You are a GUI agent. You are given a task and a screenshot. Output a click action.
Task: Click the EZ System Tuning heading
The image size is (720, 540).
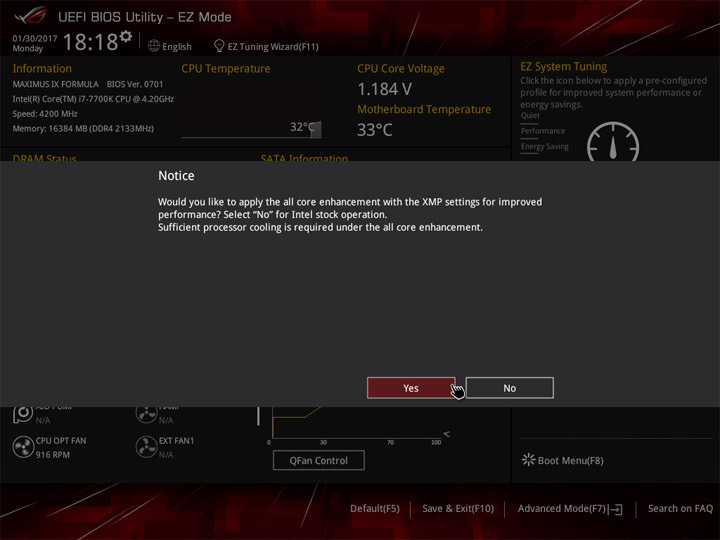point(563,67)
